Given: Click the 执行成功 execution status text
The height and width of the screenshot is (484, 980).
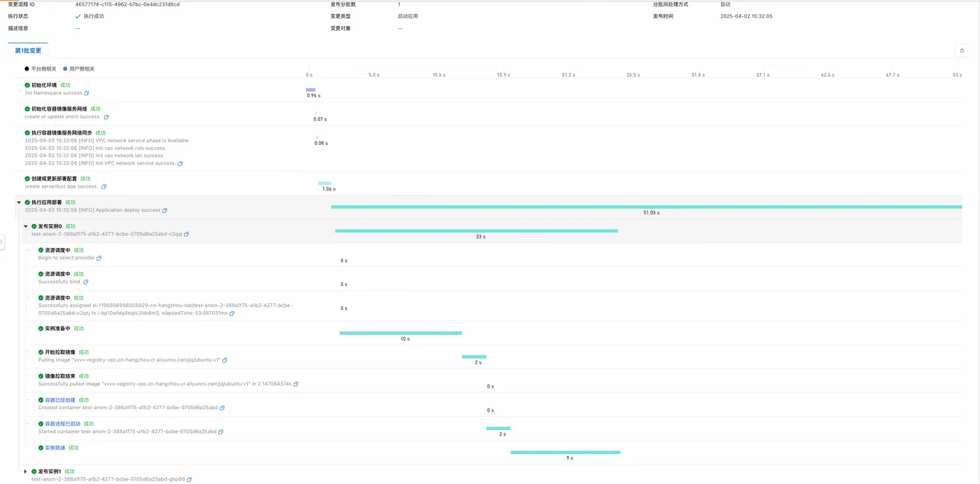Looking at the screenshot, I should click(94, 16).
